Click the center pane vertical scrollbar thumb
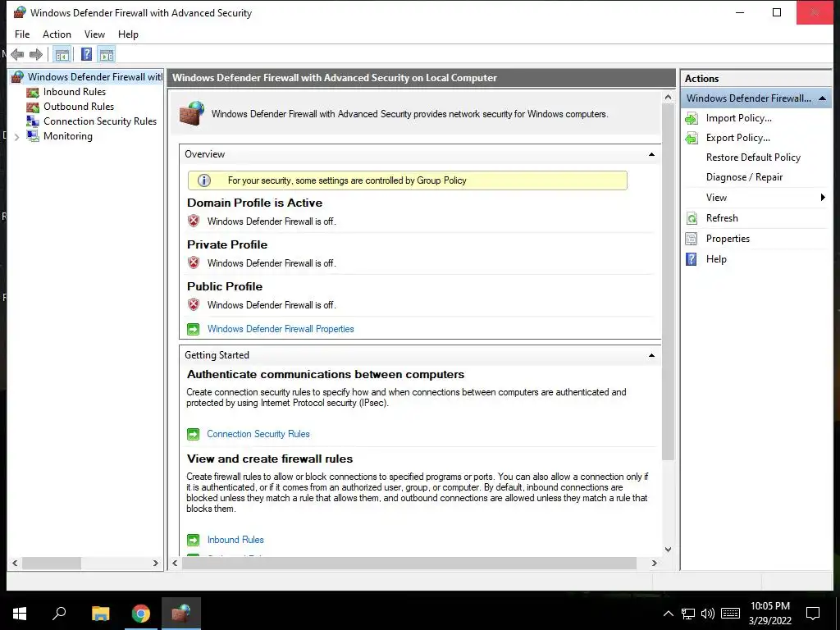 tap(668, 282)
